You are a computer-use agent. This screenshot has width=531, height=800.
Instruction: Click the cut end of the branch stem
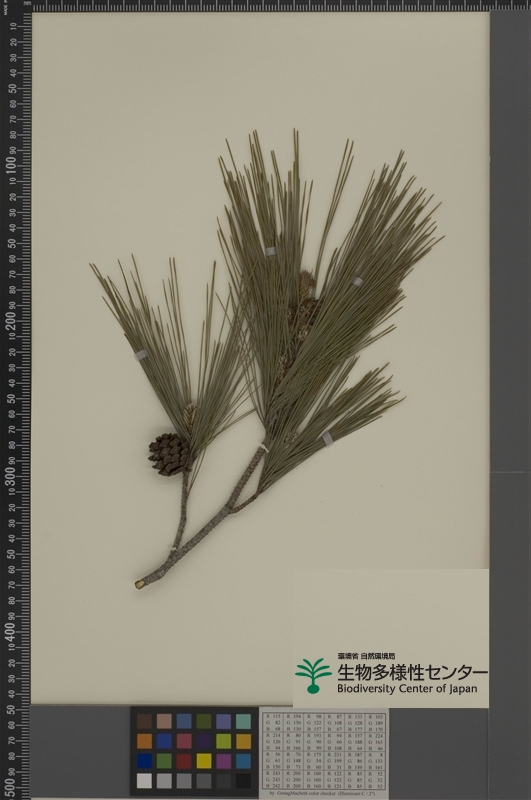(x=139, y=584)
